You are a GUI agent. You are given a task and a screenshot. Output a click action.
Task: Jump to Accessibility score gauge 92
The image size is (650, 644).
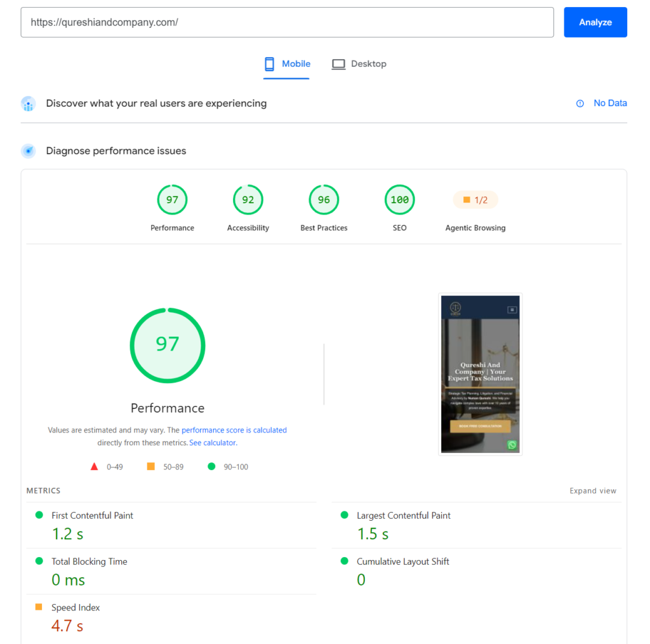(x=248, y=200)
